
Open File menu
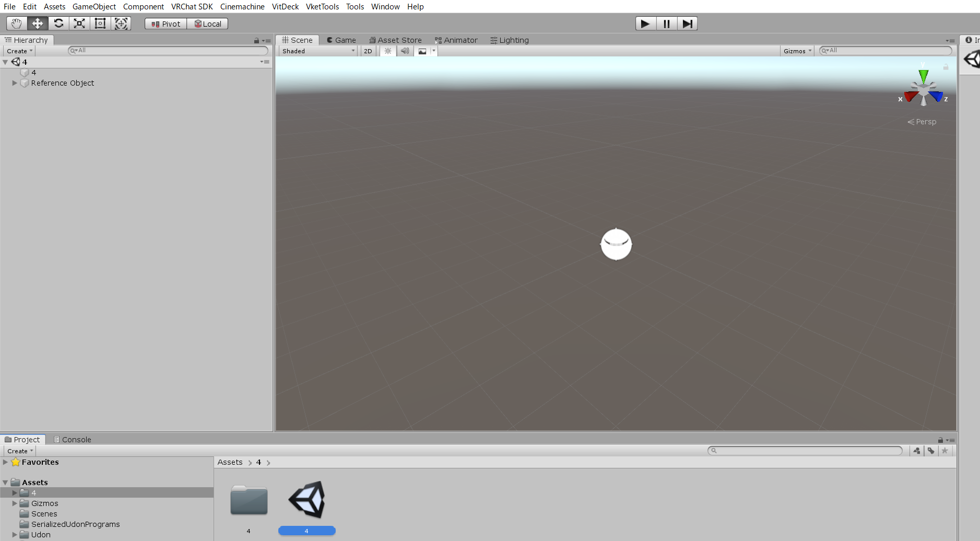pyautogui.click(x=9, y=7)
